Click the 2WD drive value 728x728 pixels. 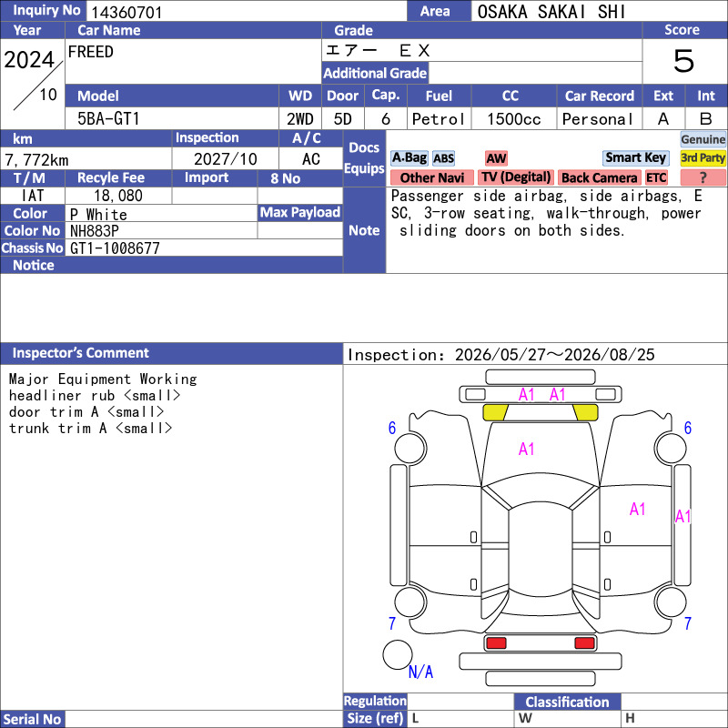click(x=300, y=119)
